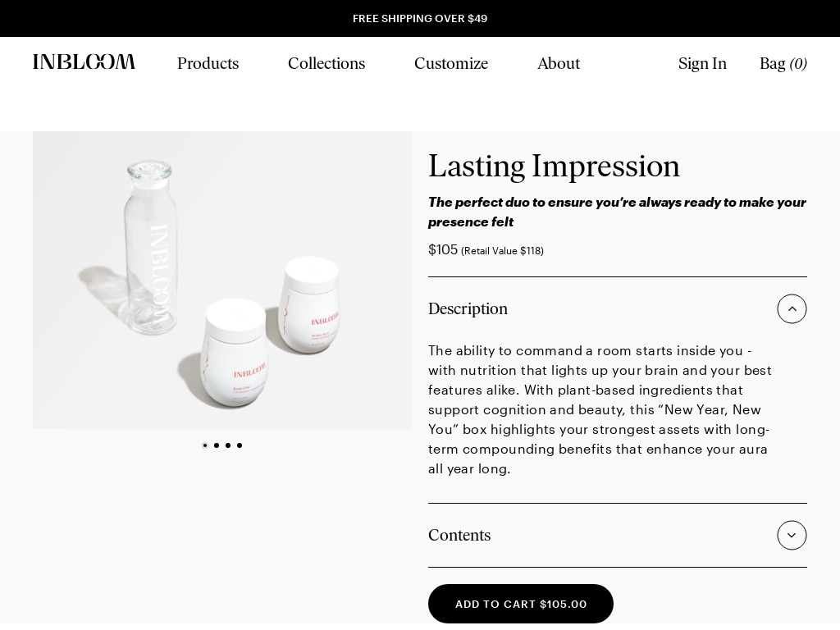
Task: Add Lasting Impression to cart
Action: 521,604
